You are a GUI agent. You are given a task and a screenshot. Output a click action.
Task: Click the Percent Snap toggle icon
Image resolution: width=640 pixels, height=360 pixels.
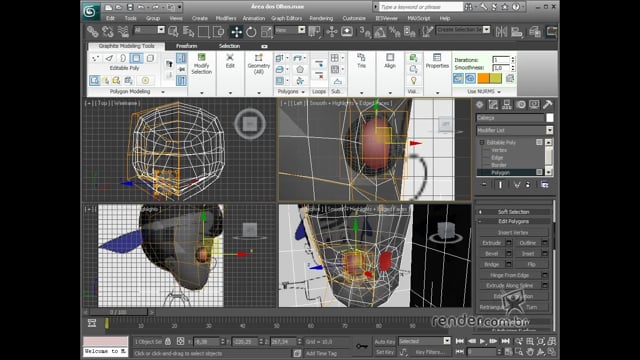coord(395,31)
